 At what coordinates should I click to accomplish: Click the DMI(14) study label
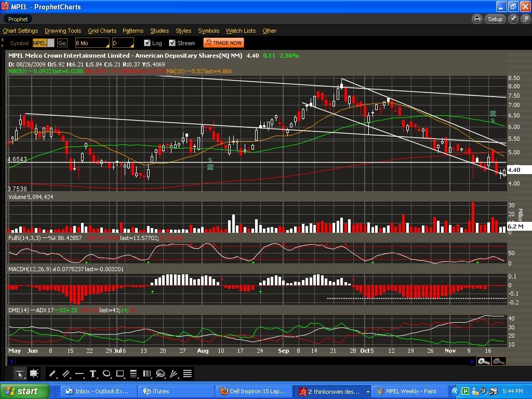coord(19,310)
